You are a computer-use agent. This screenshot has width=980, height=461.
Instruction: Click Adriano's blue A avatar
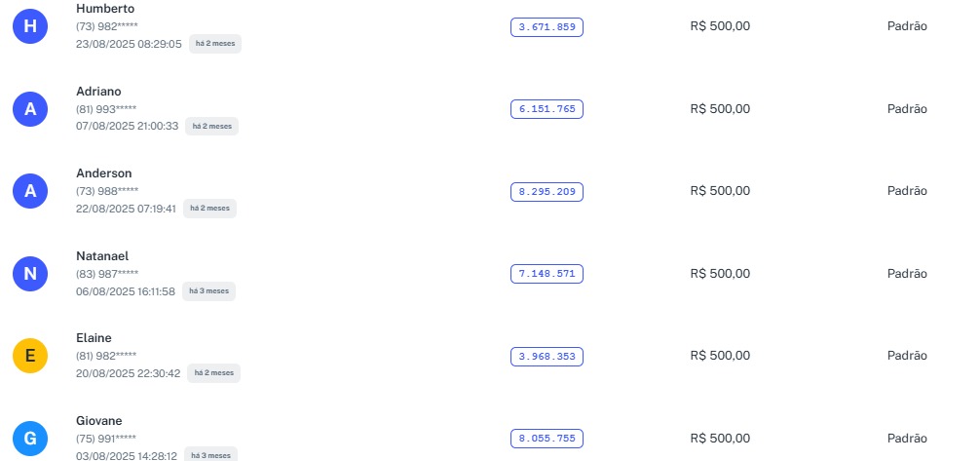coord(30,109)
